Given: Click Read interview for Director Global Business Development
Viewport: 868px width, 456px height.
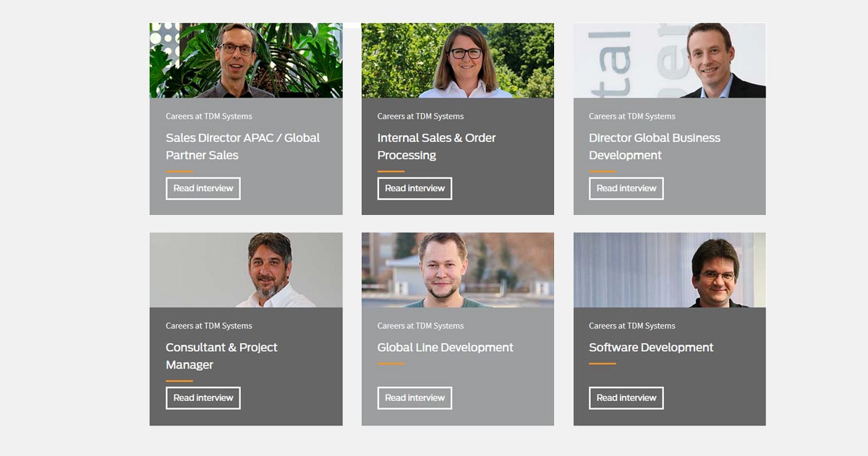Looking at the screenshot, I should coord(626,188).
